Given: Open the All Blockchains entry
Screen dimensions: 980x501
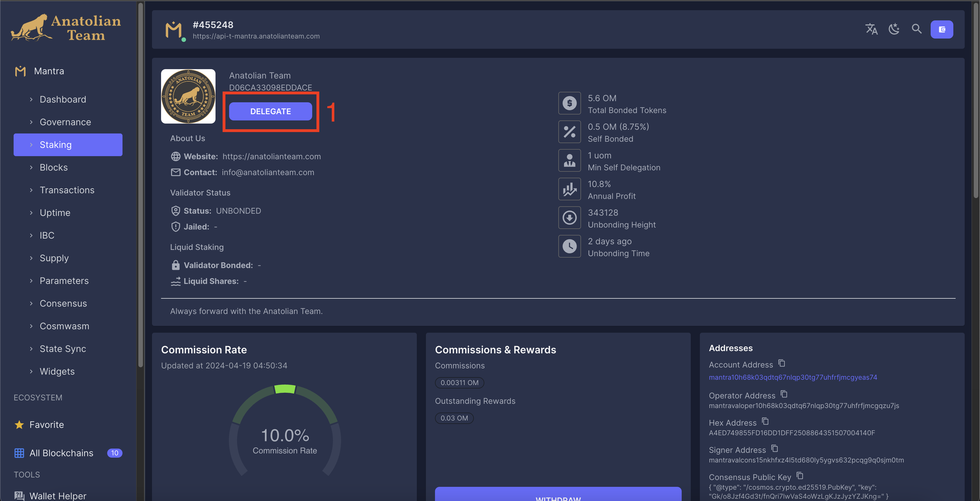Looking at the screenshot, I should point(68,453).
